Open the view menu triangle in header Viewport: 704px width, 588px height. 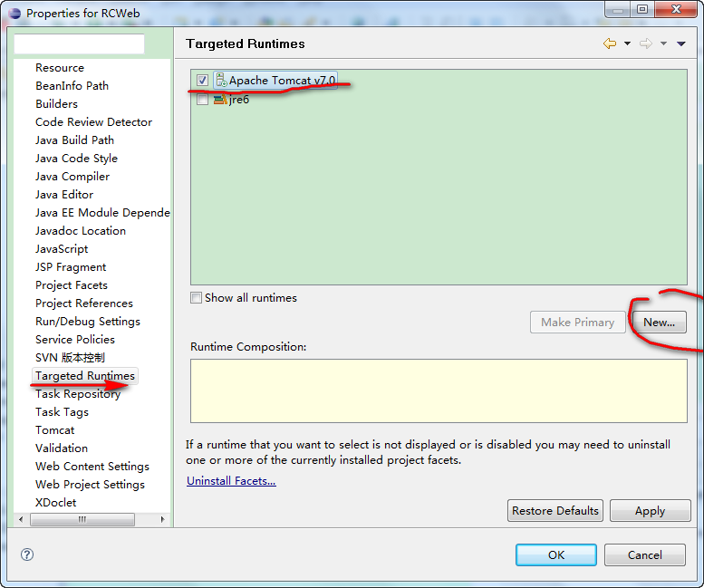[681, 43]
